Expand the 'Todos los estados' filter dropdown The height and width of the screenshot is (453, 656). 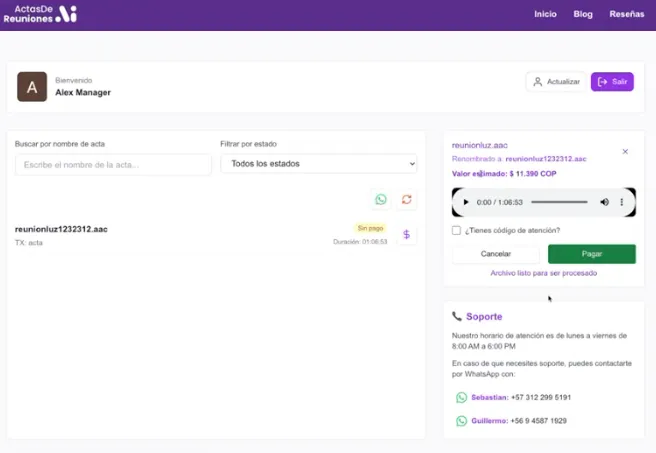click(x=318, y=164)
